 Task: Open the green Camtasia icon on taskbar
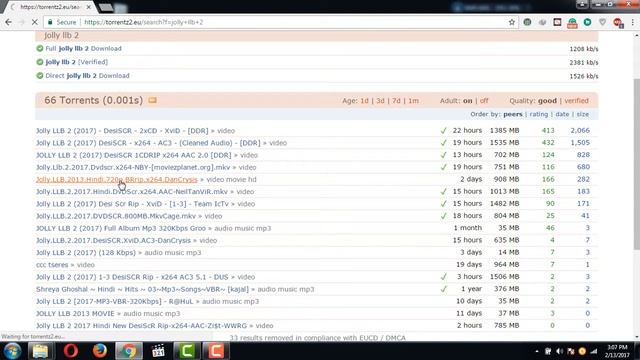[x=187, y=351]
